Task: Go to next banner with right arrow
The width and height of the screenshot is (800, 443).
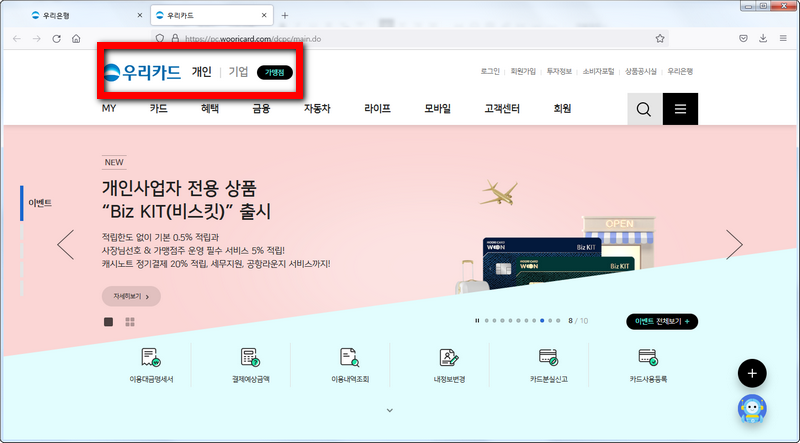Action: [734, 244]
